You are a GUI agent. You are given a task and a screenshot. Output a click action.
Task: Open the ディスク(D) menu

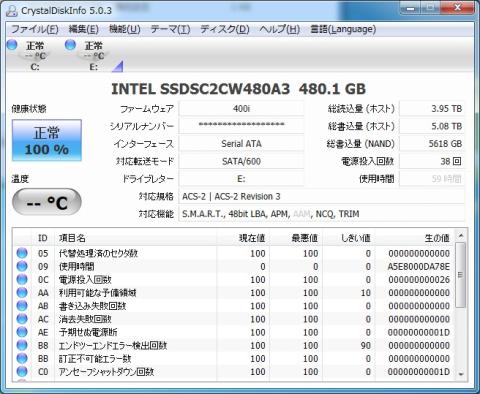pyautogui.click(x=225, y=29)
